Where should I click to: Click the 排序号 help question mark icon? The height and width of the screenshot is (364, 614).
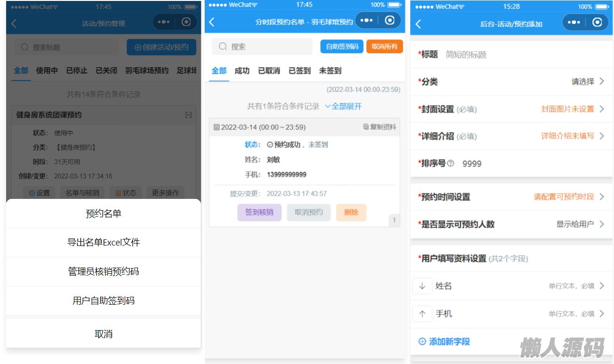coord(451,164)
